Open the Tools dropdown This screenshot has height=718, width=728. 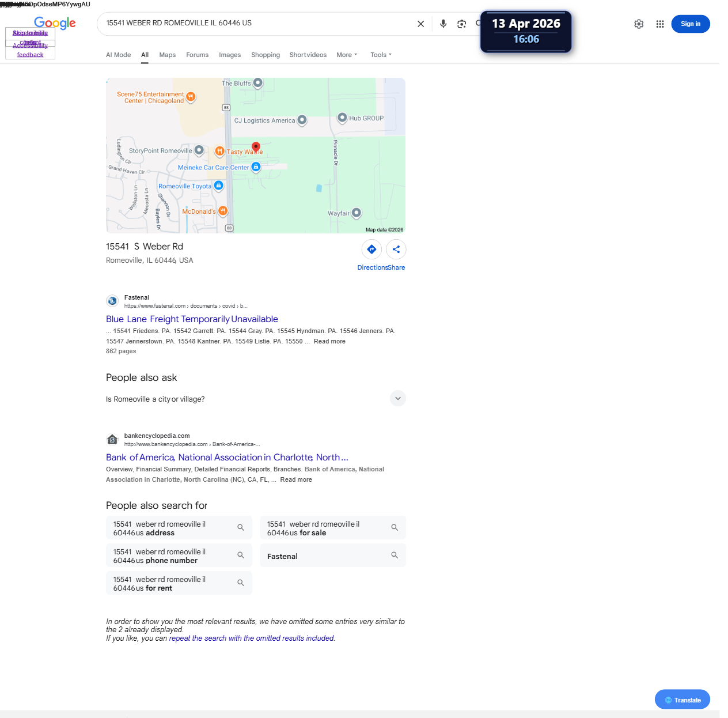381,55
